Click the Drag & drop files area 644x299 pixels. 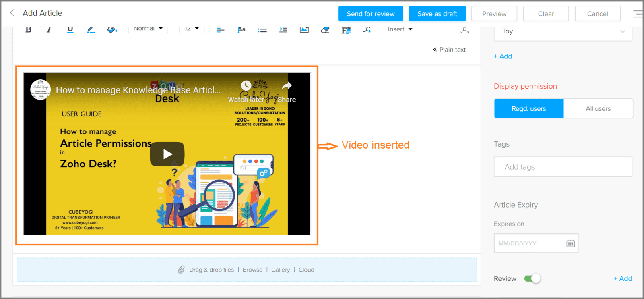click(x=247, y=270)
